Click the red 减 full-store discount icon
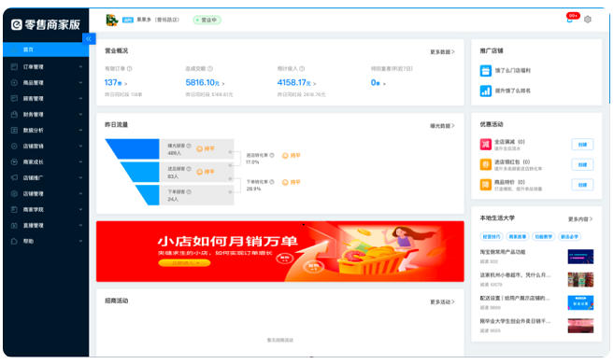The width and height of the screenshot is (614, 364). [x=486, y=145]
